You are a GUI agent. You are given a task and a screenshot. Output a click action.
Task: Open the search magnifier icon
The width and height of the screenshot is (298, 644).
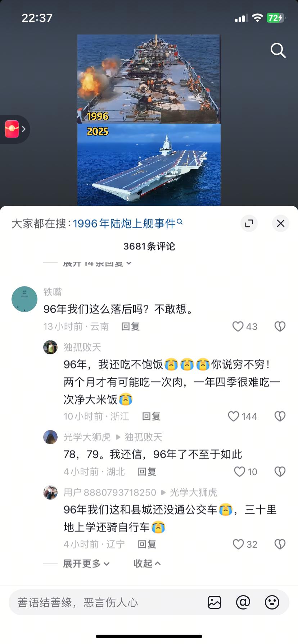pyautogui.click(x=278, y=50)
